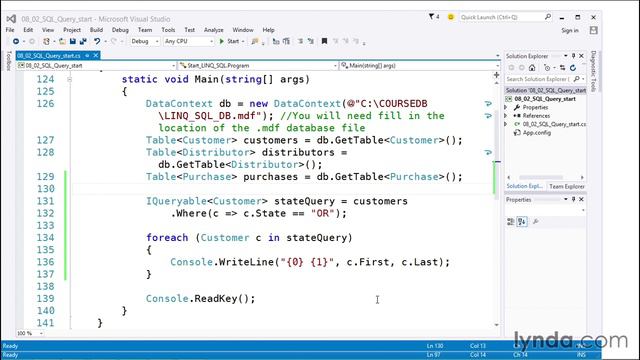This screenshot has width=640, height=360.
Task: Click the New Project toolbar icon
Action: click(x=47, y=41)
